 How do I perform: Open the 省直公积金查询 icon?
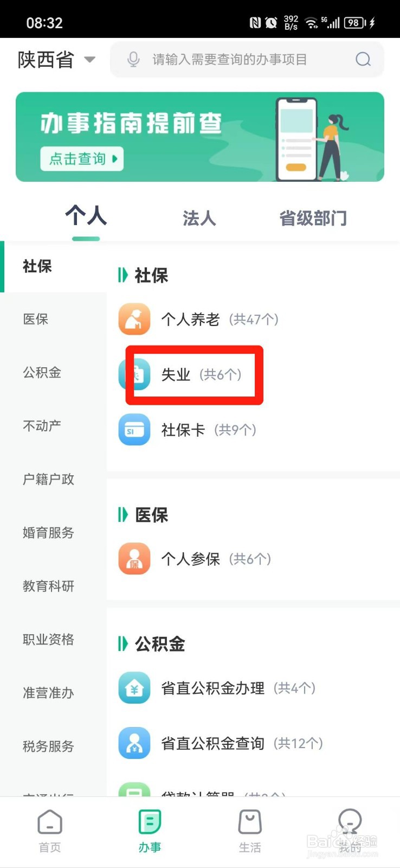(x=134, y=743)
